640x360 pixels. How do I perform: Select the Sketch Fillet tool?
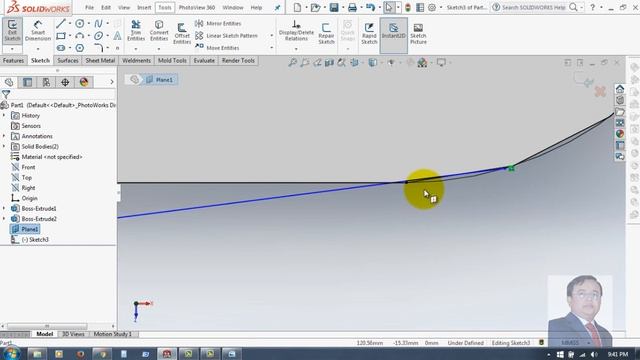pyautogui.click(x=98, y=48)
